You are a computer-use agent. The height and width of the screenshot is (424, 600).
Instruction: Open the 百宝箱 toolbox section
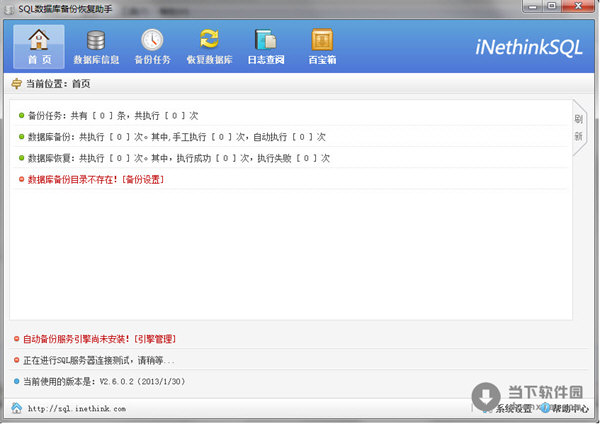click(322, 47)
